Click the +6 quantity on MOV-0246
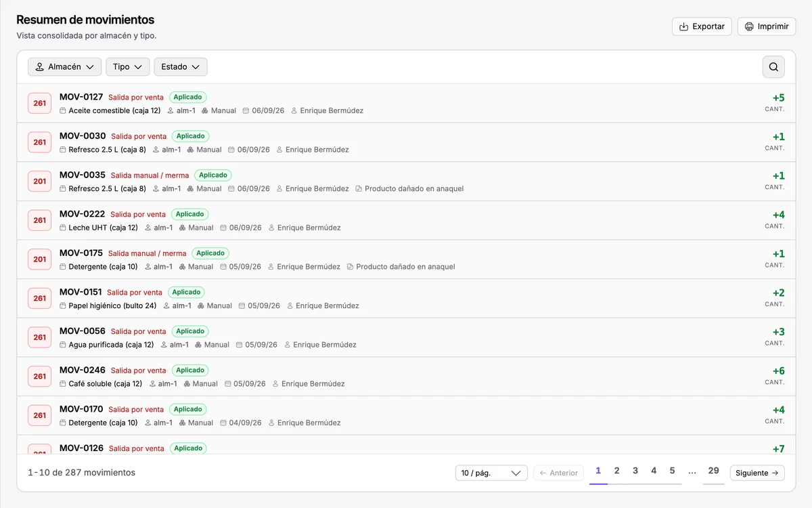 (778, 371)
